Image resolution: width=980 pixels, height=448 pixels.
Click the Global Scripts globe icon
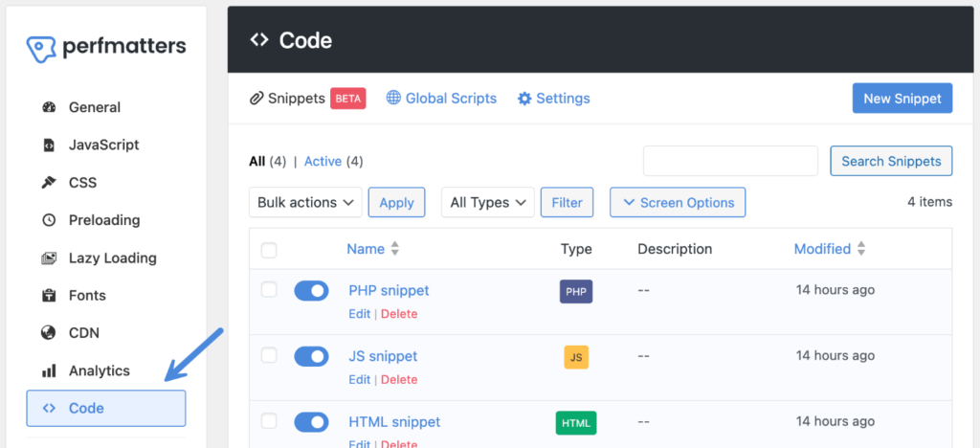click(393, 98)
